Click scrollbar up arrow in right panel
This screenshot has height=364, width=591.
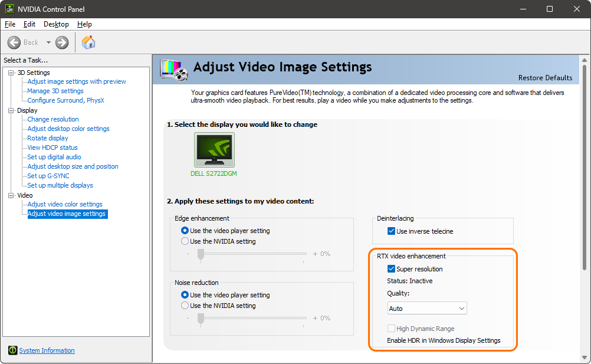point(585,60)
